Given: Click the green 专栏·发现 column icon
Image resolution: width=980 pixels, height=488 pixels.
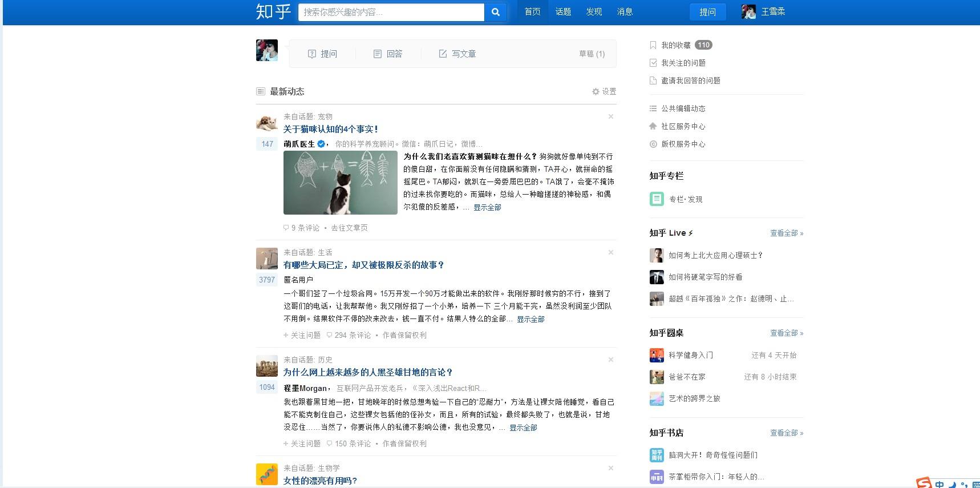Looking at the screenshot, I should [657, 199].
